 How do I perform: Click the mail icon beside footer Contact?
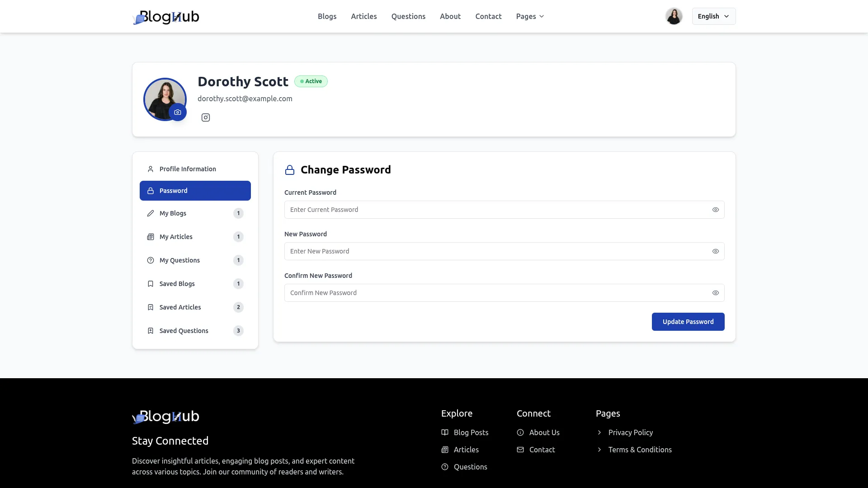pyautogui.click(x=520, y=450)
